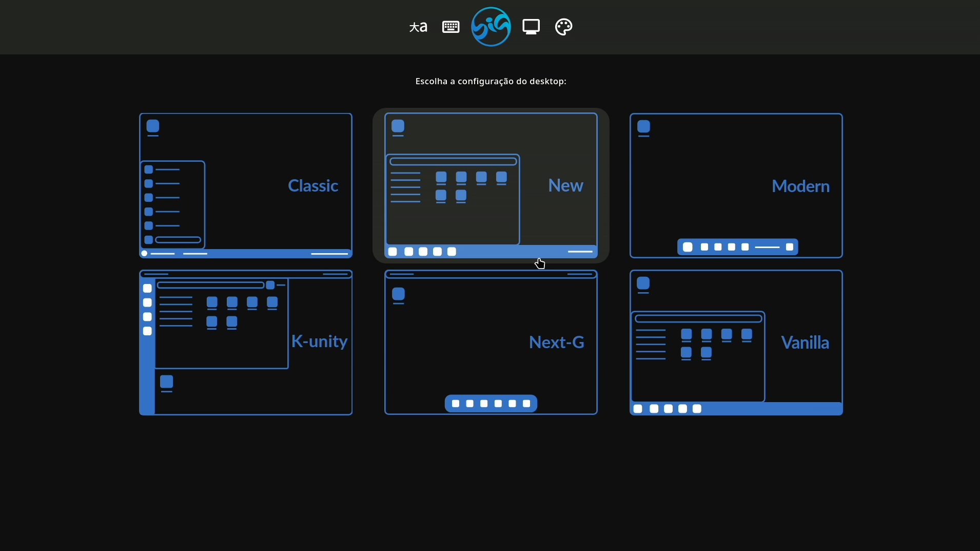Click the "Classic" label text
Image resolution: width=980 pixels, height=551 pixels.
coord(312,185)
